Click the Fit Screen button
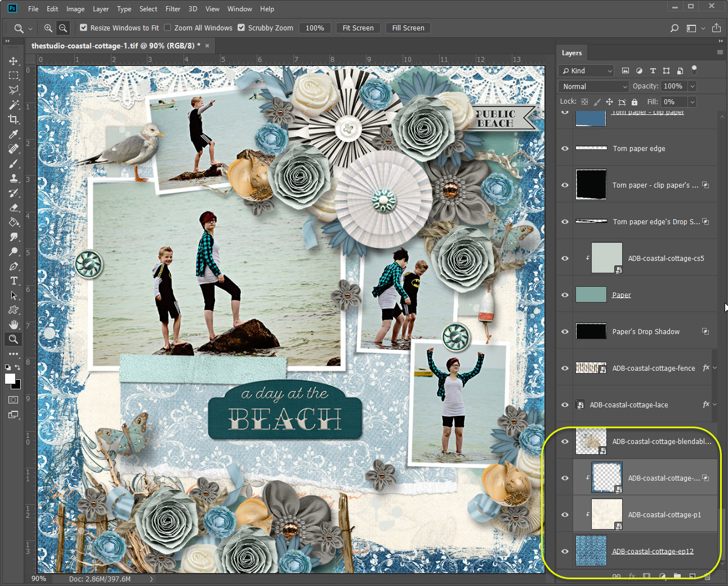This screenshot has width=728, height=586. (x=358, y=28)
